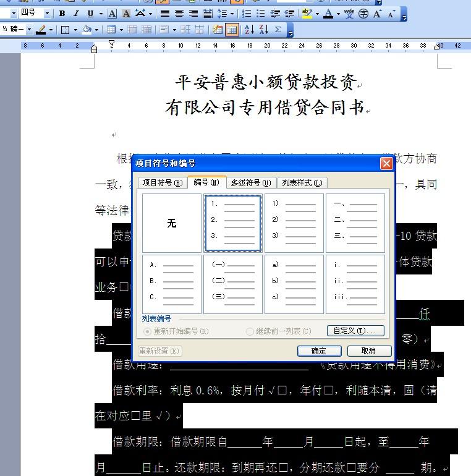Confirm with the 确定 button

320,351
